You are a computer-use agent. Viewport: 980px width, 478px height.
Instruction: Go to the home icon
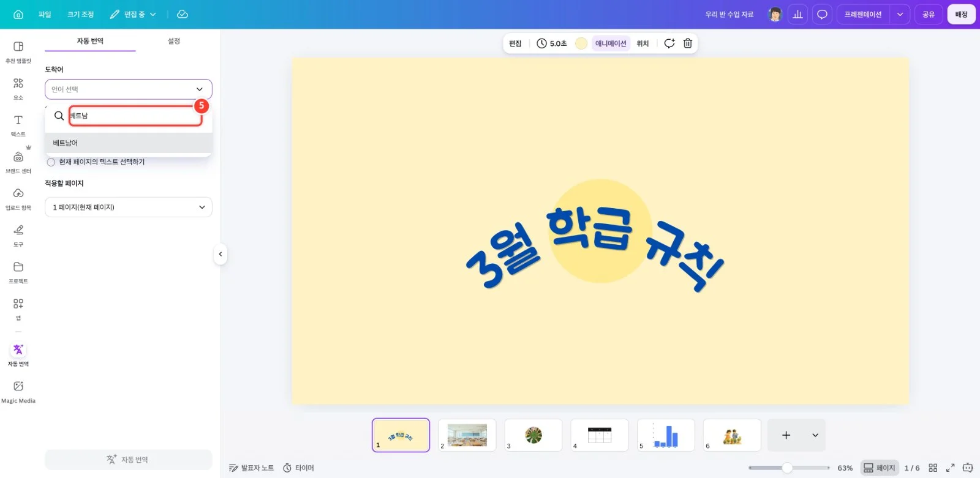pos(18,14)
